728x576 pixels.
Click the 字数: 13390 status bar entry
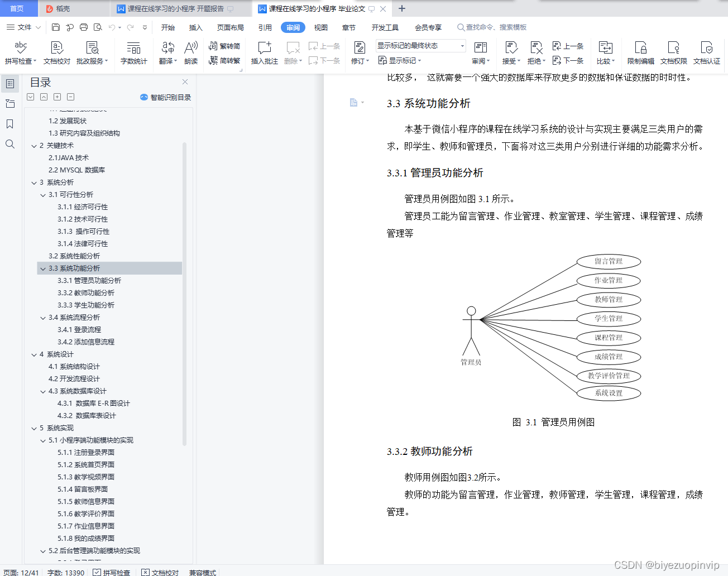click(66, 572)
